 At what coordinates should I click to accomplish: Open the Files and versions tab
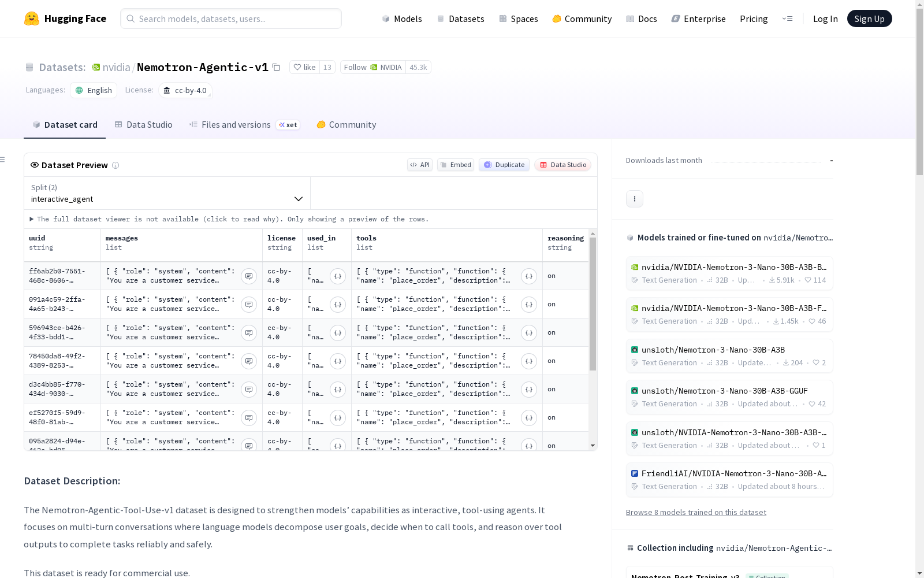[244, 125]
